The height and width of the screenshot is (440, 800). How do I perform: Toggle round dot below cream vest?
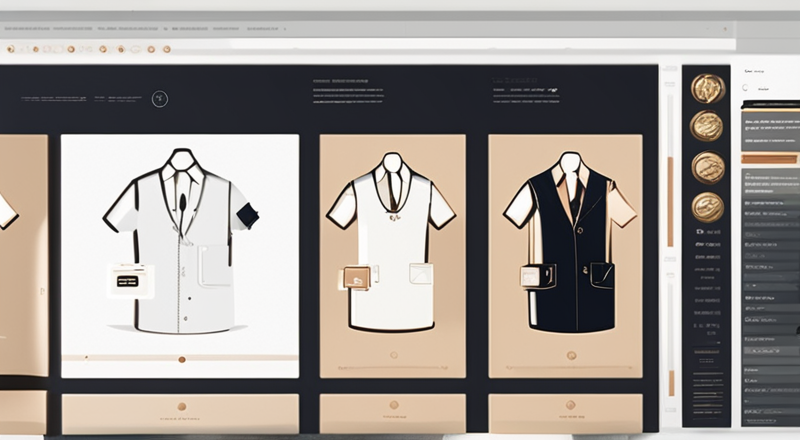click(392, 355)
